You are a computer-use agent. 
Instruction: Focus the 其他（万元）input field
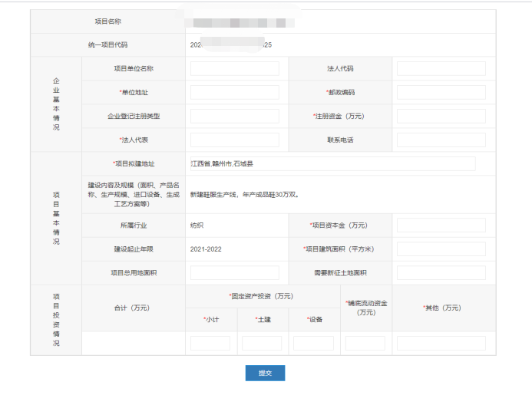coord(441,344)
